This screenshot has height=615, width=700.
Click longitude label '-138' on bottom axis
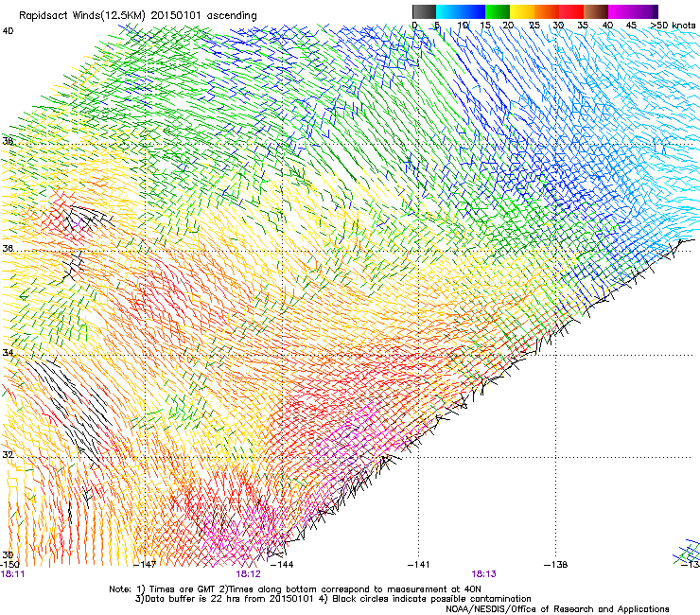(x=556, y=564)
